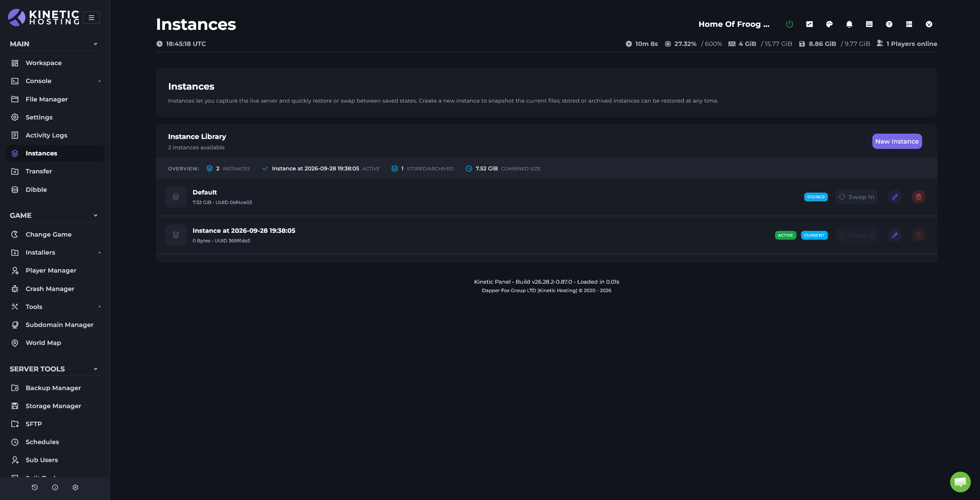Open Player Manager
This screenshot has width=980, height=500.
pos(55,270)
